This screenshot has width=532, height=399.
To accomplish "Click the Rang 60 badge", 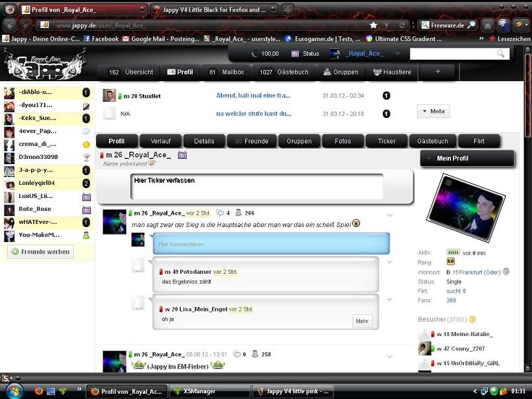I will [x=450, y=261].
